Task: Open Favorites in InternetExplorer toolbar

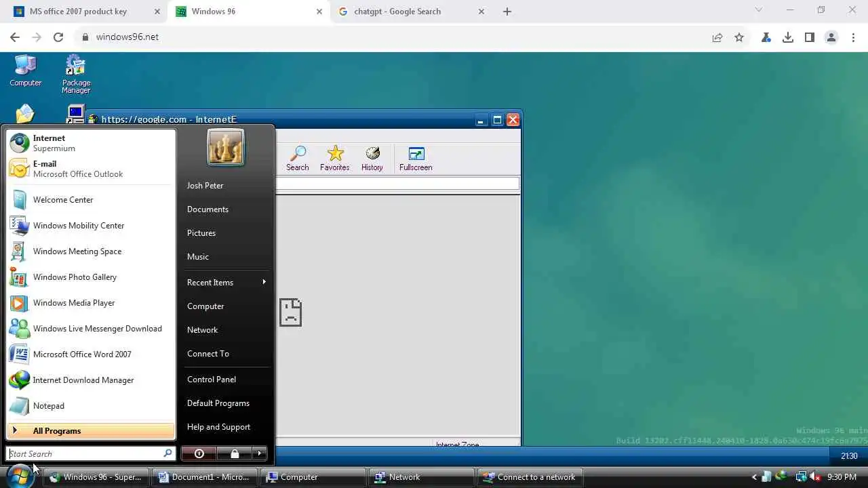Action: click(x=335, y=159)
